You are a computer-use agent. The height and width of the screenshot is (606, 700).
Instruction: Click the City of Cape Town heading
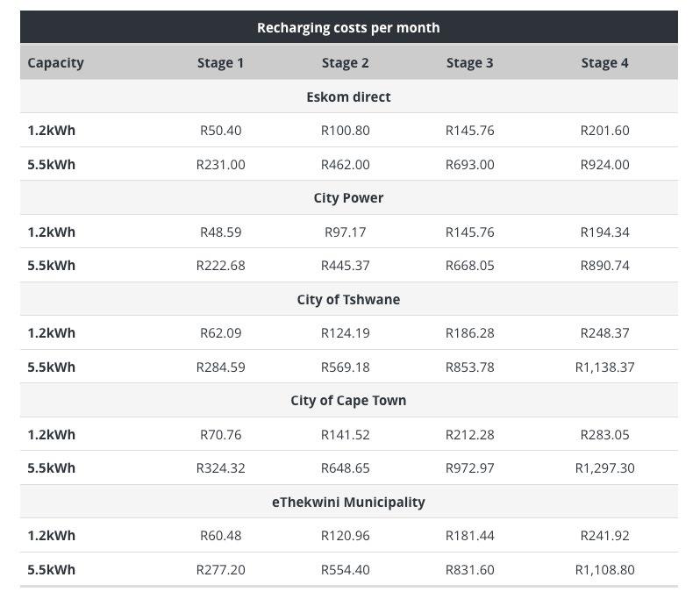click(x=348, y=401)
